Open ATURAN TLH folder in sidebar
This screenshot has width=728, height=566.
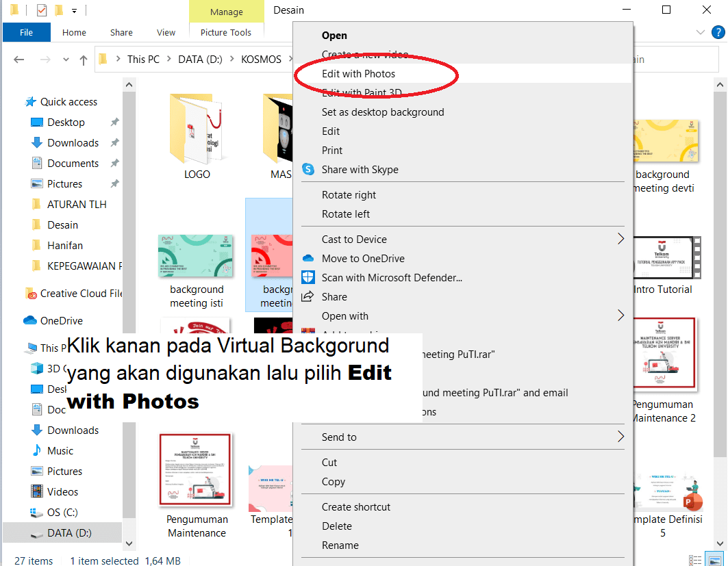coord(77,204)
